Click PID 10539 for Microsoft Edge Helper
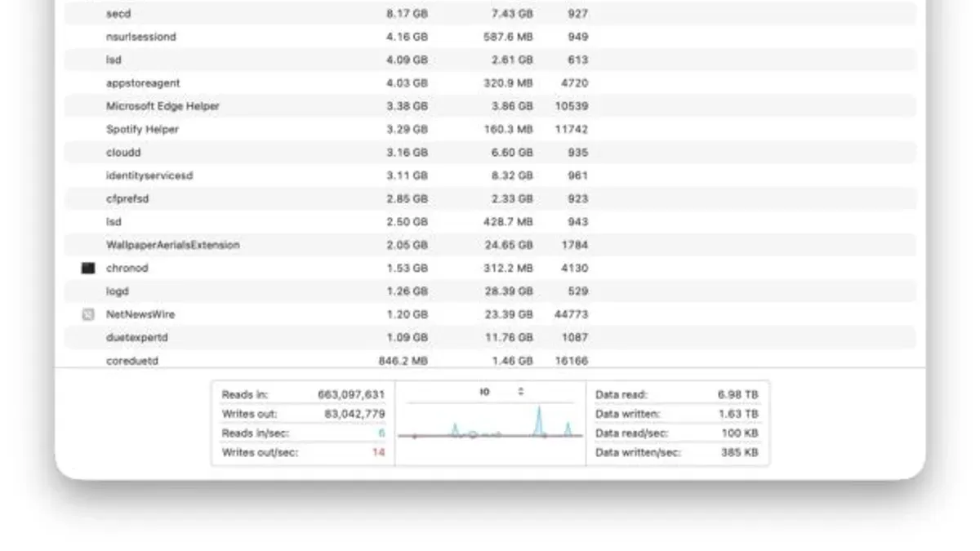This screenshot has width=980, height=551. [572, 106]
